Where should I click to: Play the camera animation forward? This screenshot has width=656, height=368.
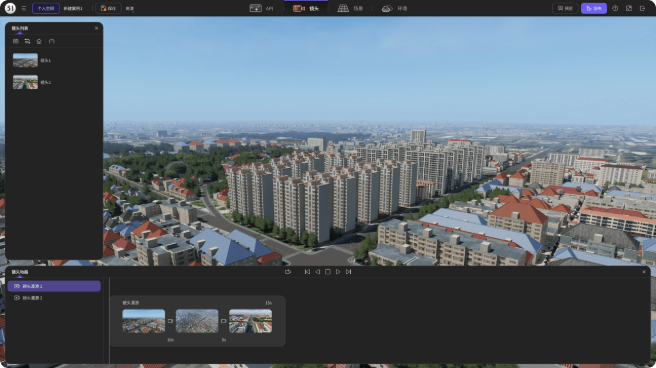338,272
